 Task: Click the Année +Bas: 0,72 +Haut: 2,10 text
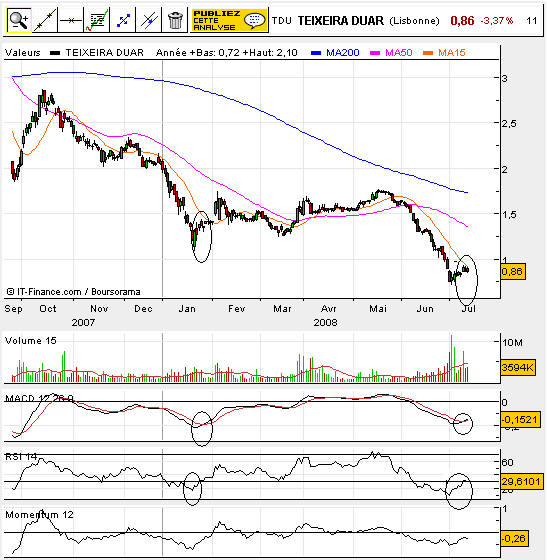[227, 53]
